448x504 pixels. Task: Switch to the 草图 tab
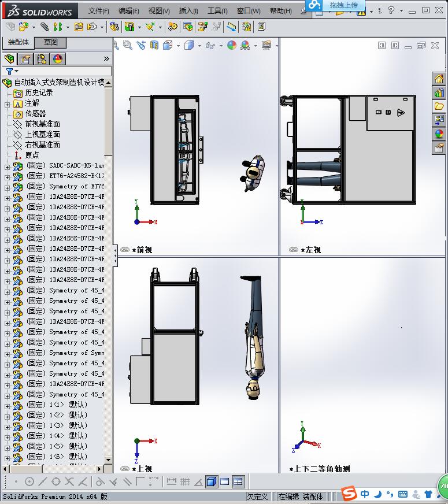(x=50, y=42)
